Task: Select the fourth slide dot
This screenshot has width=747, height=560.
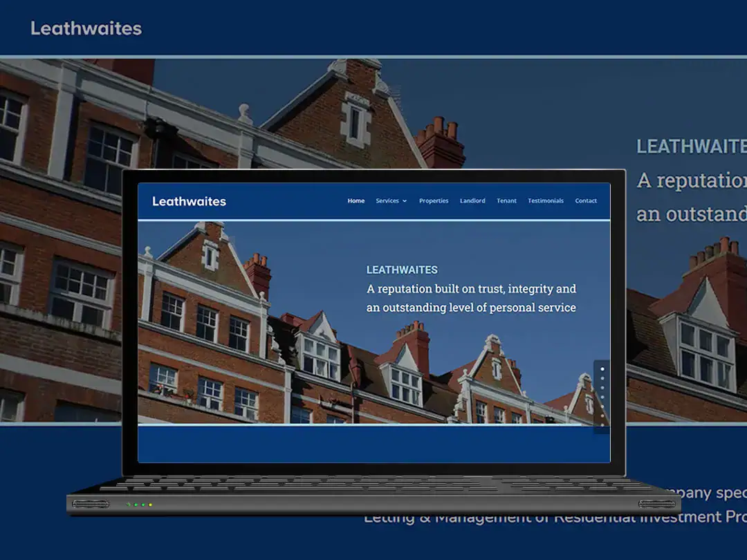Action: [603, 398]
